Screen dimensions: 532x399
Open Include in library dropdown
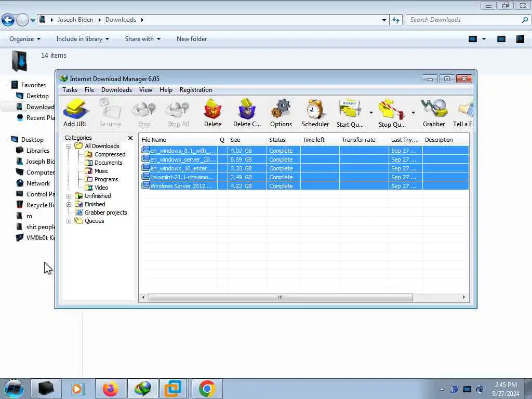click(83, 39)
